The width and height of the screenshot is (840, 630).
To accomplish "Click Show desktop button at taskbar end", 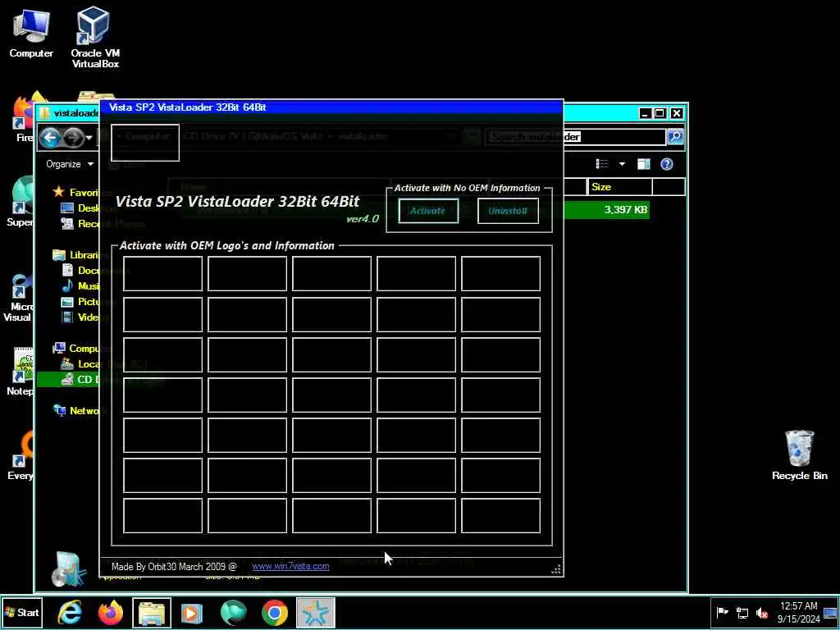I will (832, 613).
